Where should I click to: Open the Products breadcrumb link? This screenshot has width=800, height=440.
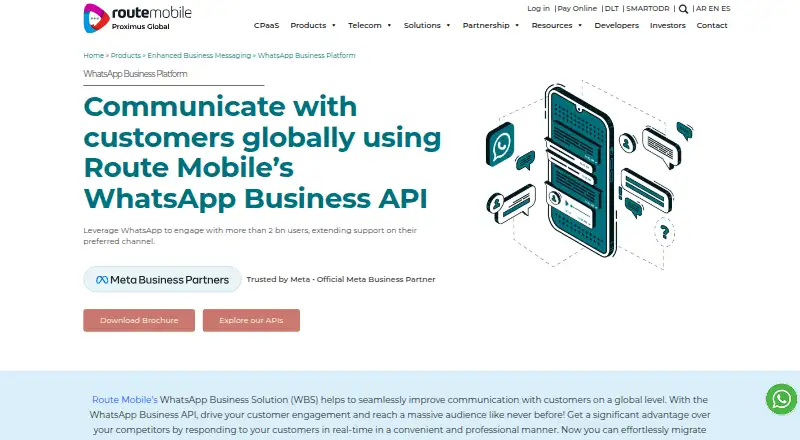tap(126, 55)
